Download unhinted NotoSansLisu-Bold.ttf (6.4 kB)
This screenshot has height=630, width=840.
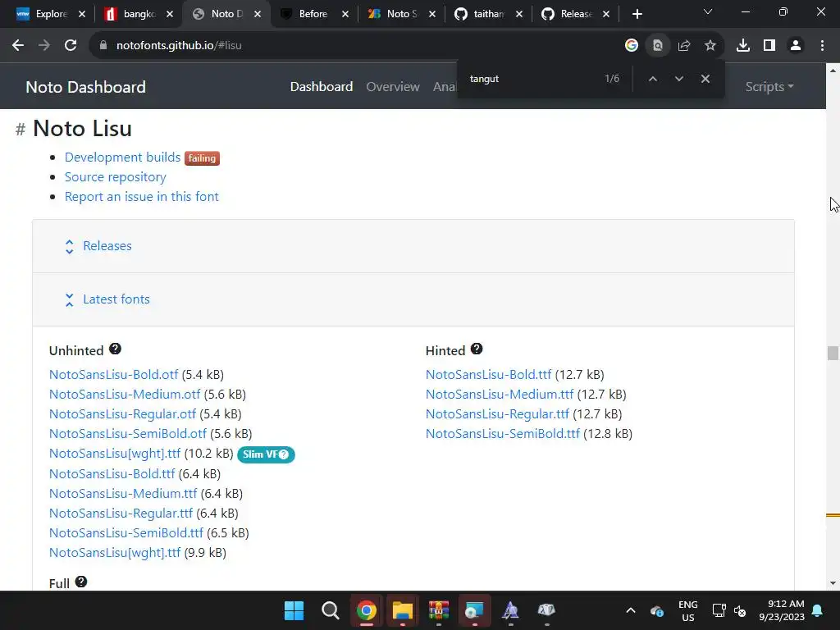(x=112, y=474)
